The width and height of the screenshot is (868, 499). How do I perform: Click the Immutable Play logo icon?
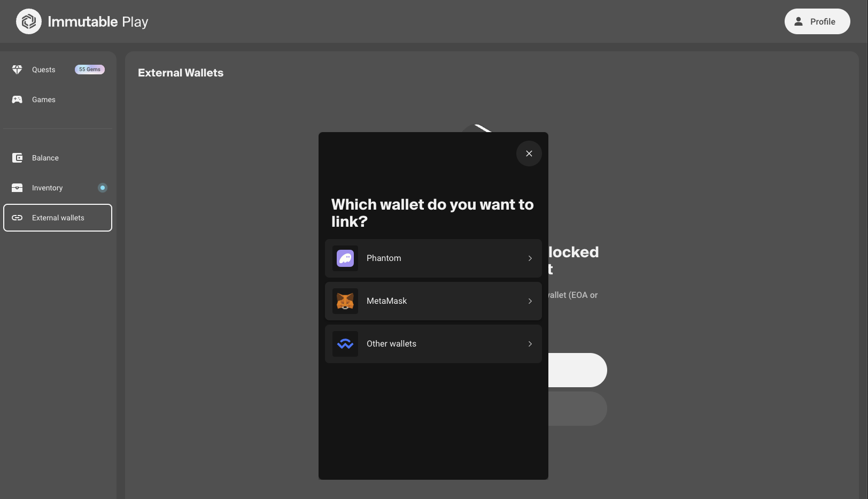pos(29,21)
